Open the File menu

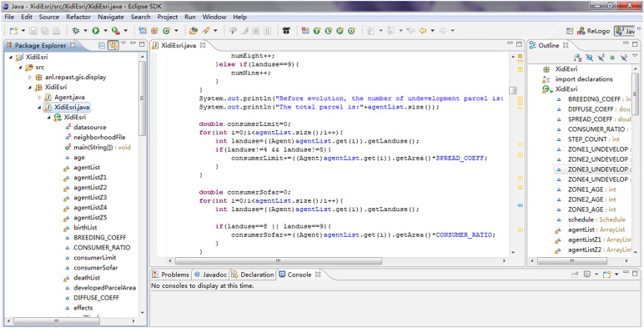(9, 17)
